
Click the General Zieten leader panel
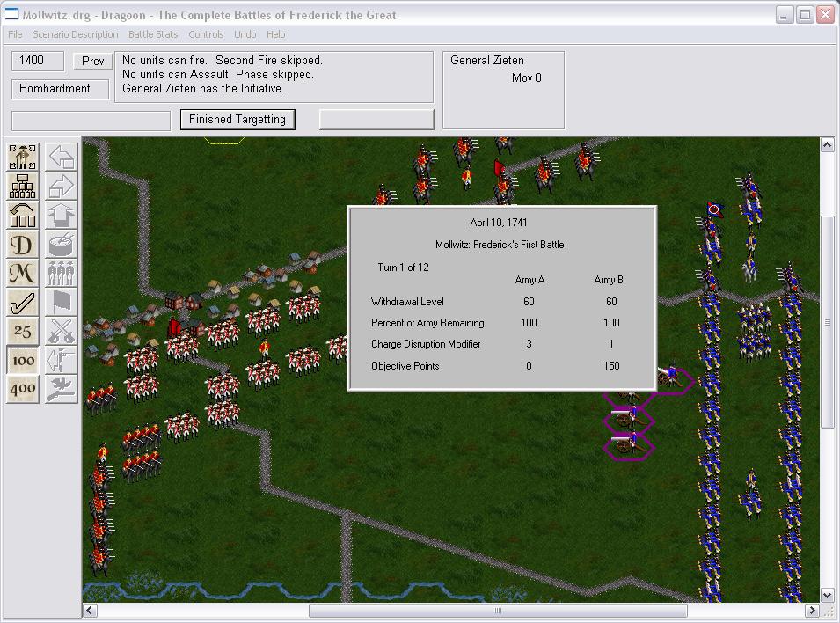(x=503, y=90)
